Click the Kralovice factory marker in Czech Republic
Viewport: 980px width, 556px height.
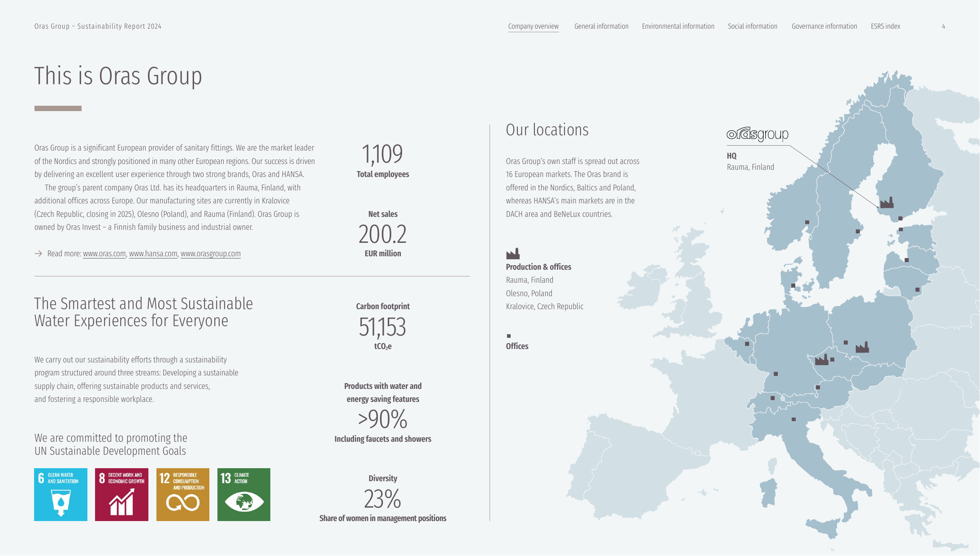click(x=821, y=359)
